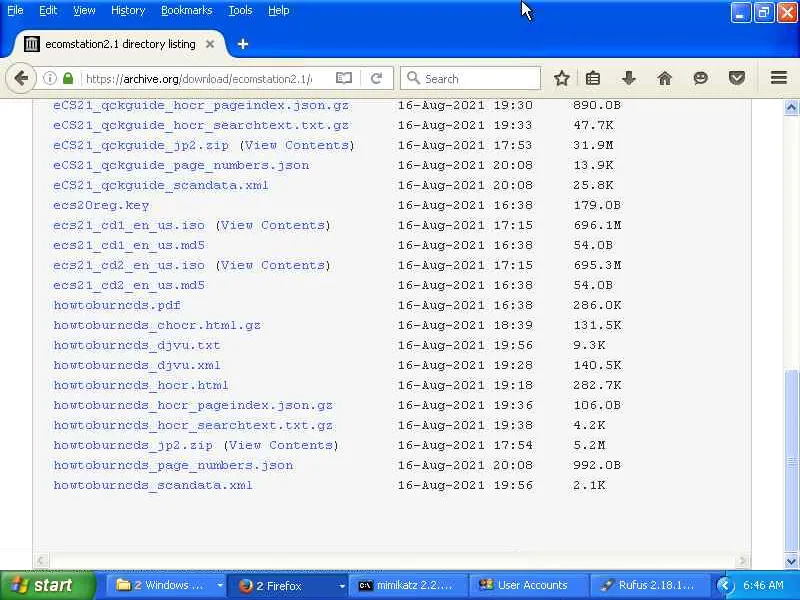Open the eCS21_qckguide_jp2.zip link
800x600 pixels.
click(x=141, y=145)
